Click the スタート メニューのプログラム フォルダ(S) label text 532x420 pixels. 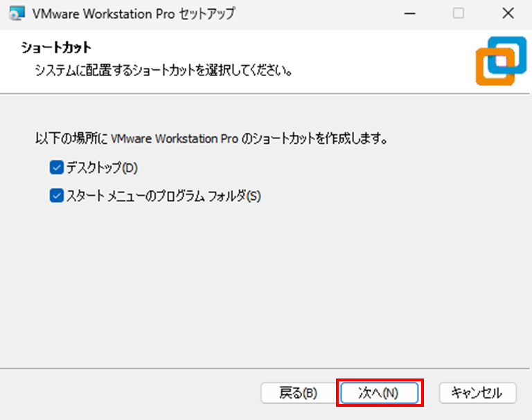(163, 196)
